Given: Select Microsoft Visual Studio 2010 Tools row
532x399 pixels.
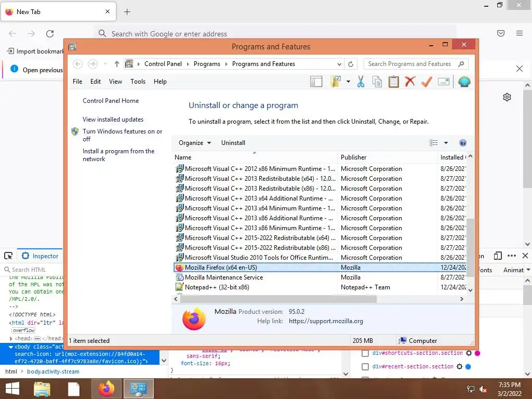Looking at the screenshot, I should 320,258.
